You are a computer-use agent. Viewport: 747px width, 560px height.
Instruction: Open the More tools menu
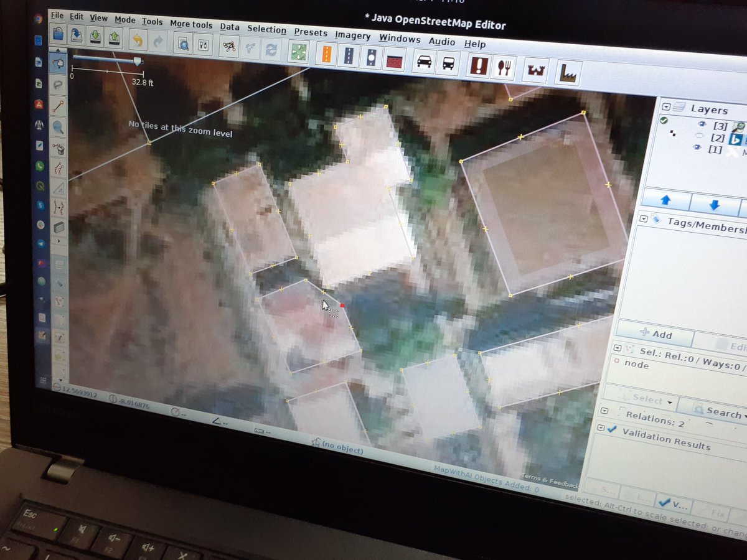(191, 24)
